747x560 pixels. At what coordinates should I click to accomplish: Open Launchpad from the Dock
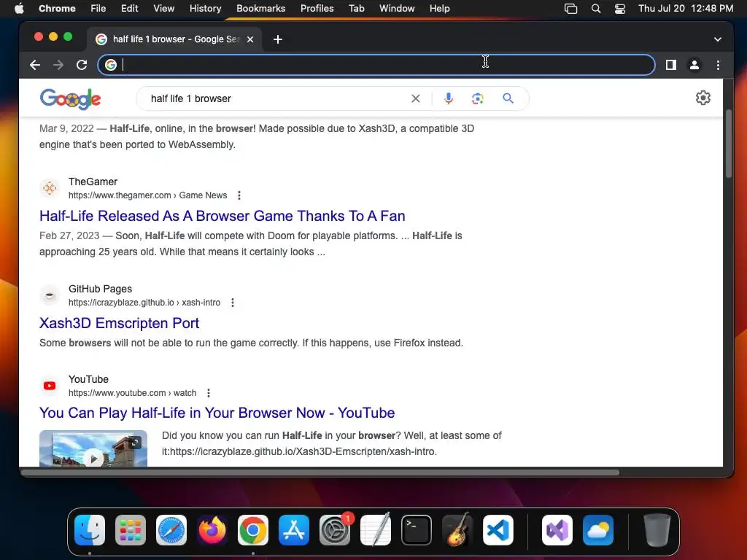pos(131,530)
